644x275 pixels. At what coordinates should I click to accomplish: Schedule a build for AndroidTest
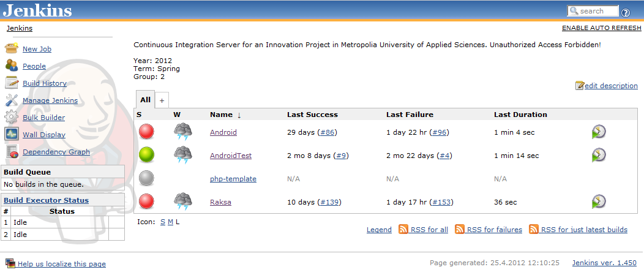[x=599, y=155]
